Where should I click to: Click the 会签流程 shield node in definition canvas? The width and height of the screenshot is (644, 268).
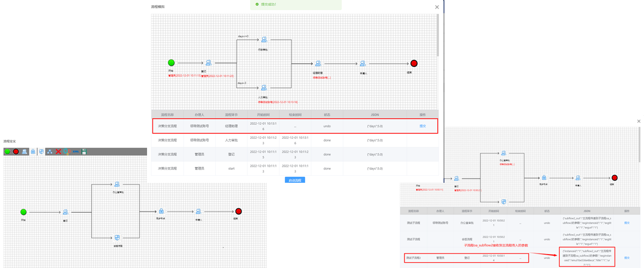116,237
